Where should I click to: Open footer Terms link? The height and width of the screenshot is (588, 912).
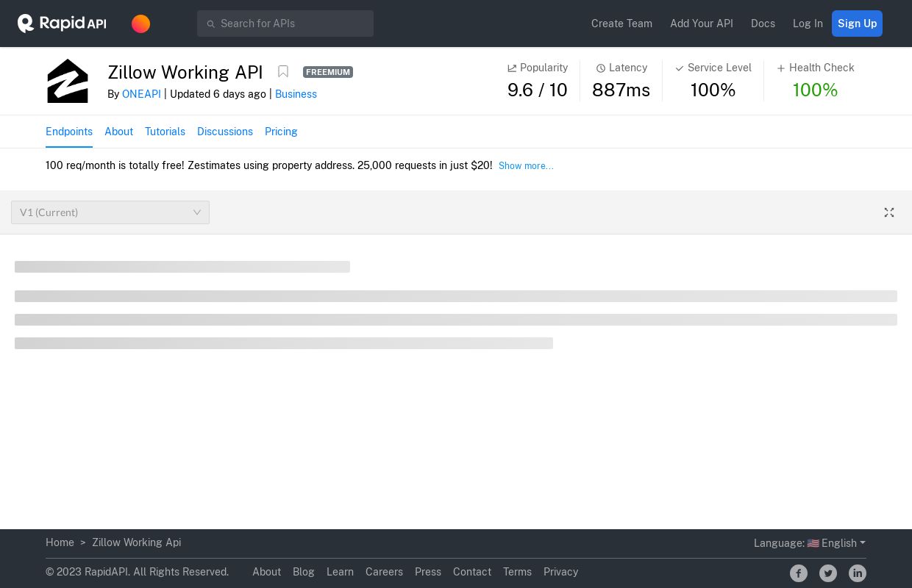[517, 572]
